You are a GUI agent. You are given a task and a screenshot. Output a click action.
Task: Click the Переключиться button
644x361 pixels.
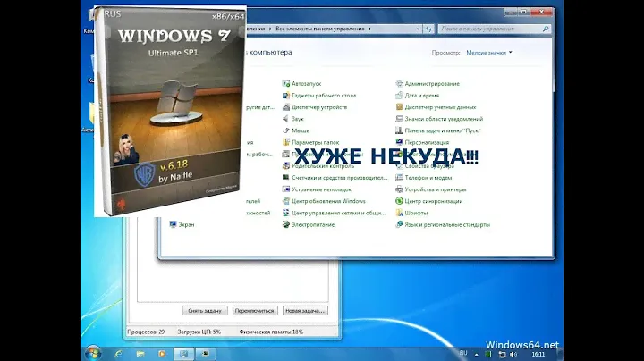pos(254,310)
